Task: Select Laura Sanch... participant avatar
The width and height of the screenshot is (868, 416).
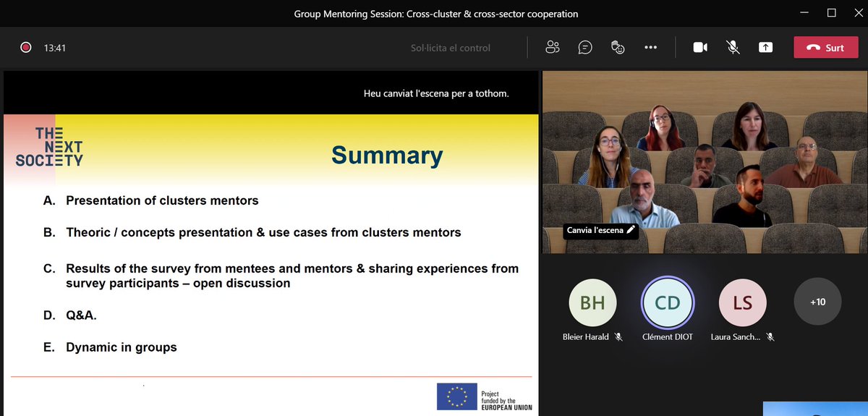Action: click(x=742, y=302)
